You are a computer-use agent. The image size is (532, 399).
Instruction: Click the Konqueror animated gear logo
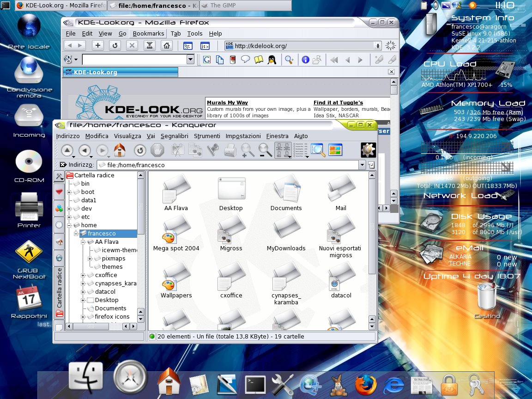click(x=368, y=150)
